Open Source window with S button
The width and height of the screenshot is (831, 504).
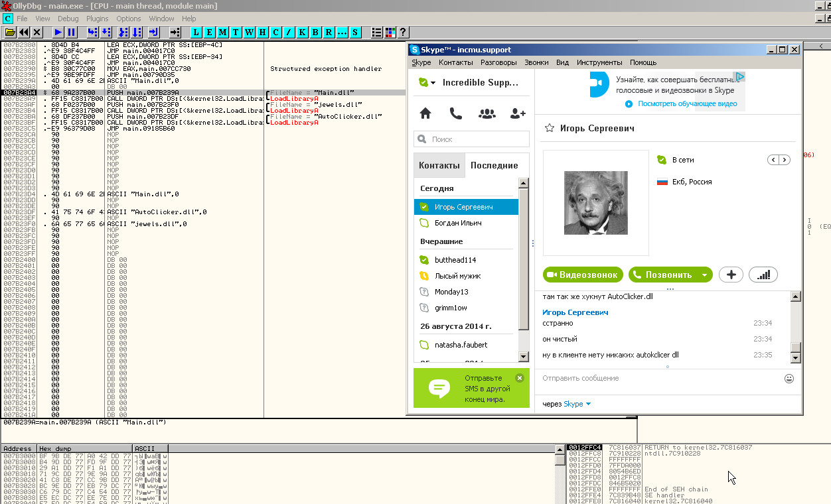[356, 32]
